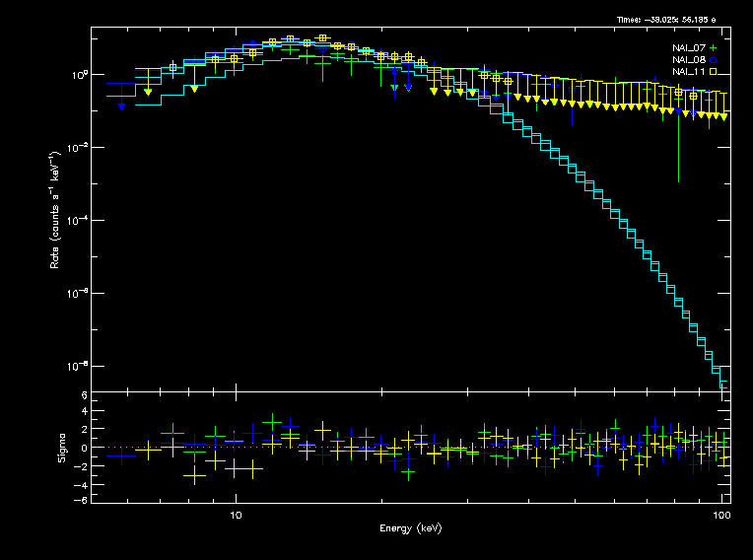Click the blue circle marker beside NAI_08

pos(713,59)
